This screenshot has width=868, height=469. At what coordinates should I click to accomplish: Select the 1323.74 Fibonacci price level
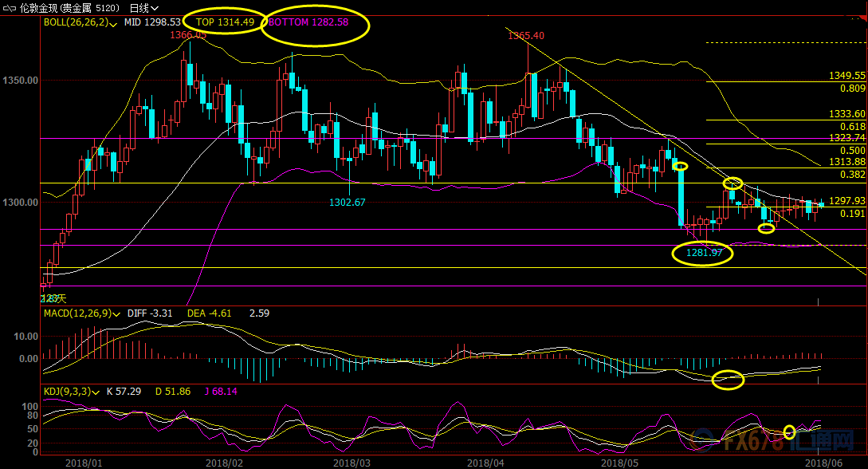tap(847, 137)
